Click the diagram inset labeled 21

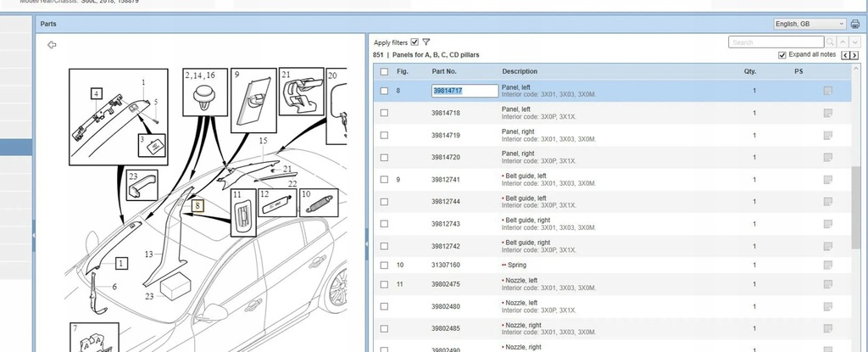301,92
